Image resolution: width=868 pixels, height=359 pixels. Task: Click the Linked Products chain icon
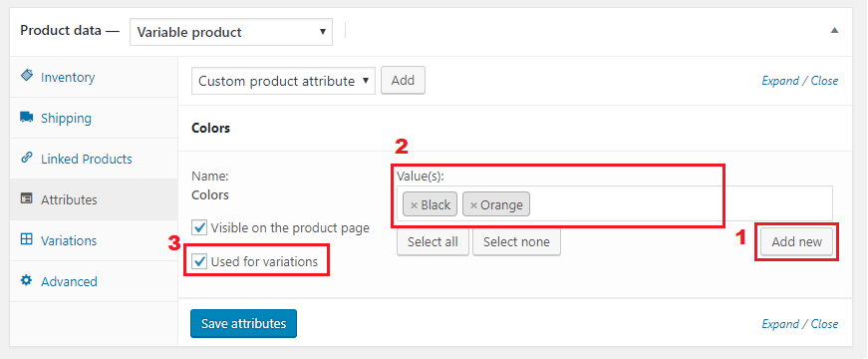click(27, 158)
